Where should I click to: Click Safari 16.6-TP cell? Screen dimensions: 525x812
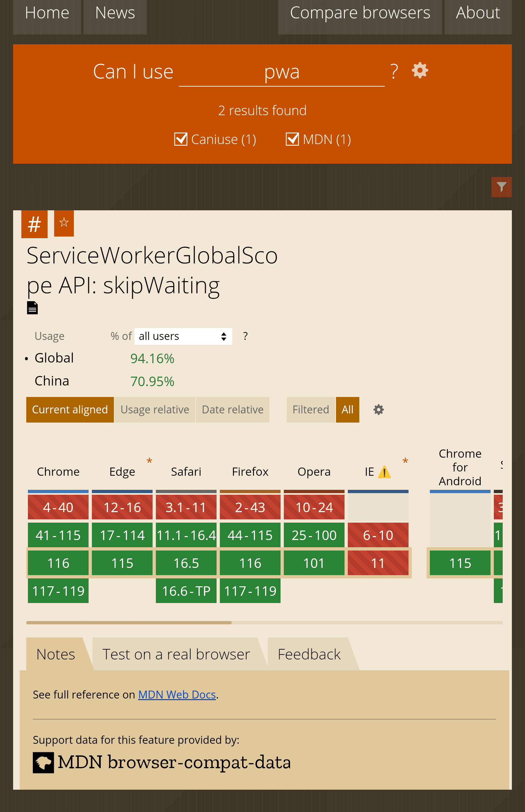pos(186,591)
